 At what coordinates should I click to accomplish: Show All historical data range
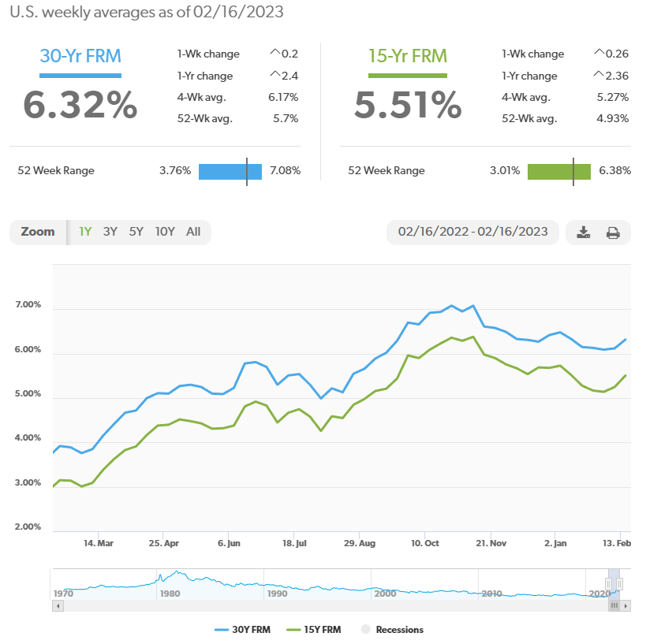click(x=193, y=232)
